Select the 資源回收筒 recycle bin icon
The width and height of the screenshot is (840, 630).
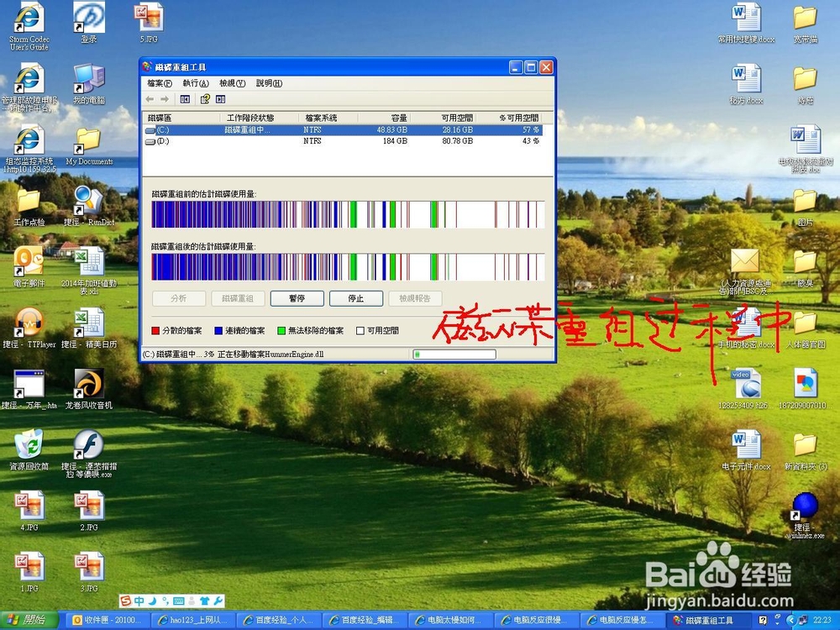pyautogui.click(x=29, y=450)
